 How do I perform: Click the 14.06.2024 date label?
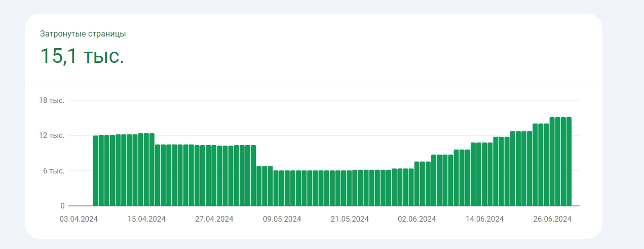(x=484, y=219)
